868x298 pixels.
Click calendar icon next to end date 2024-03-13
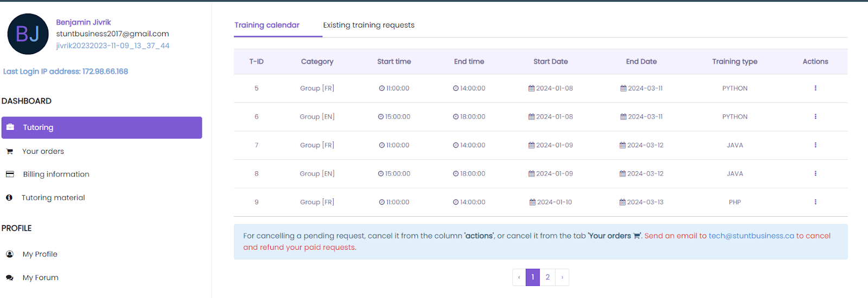(x=623, y=202)
